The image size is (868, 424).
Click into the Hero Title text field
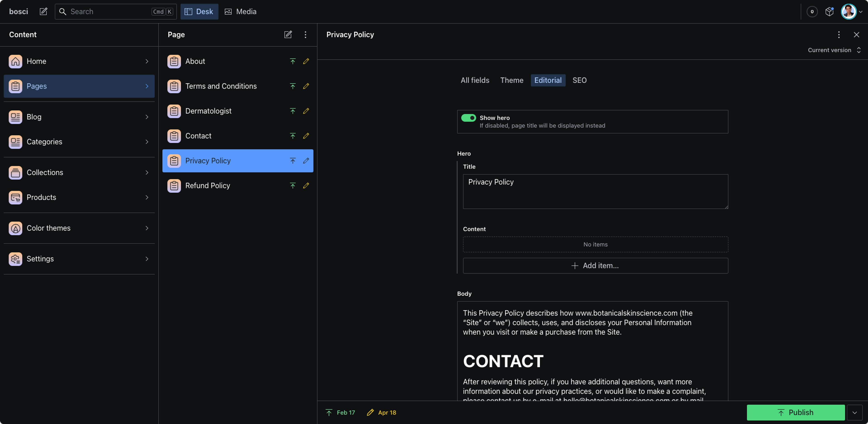(595, 191)
